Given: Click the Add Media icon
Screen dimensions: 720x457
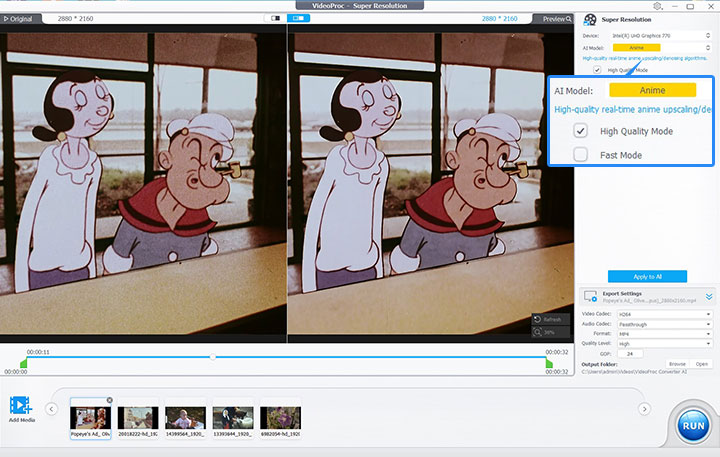Looking at the screenshot, I should click(21, 406).
